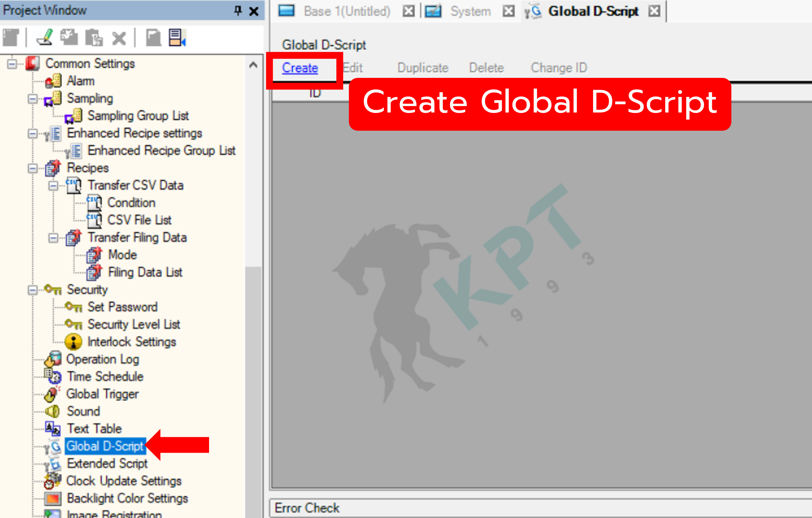Select the Security tree item
The height and width of the screenshot is (518, 812).
[87, 290]
